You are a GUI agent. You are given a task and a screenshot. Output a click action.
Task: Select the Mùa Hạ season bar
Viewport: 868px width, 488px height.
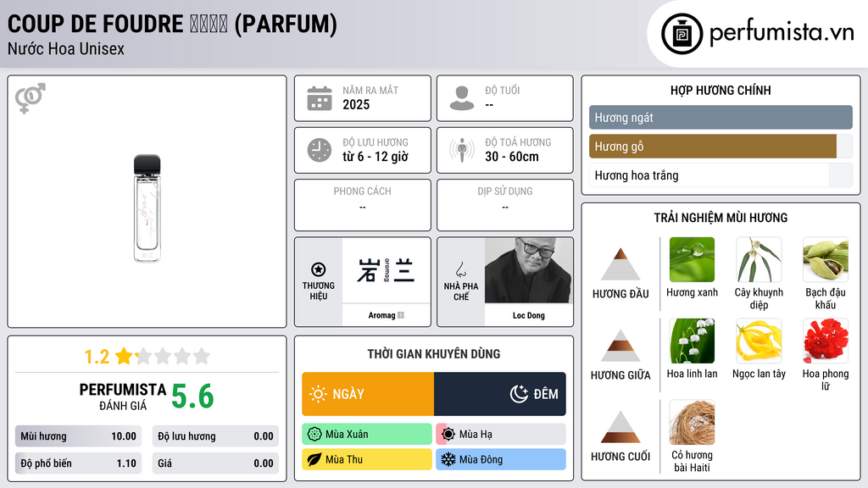click(501, 435)
